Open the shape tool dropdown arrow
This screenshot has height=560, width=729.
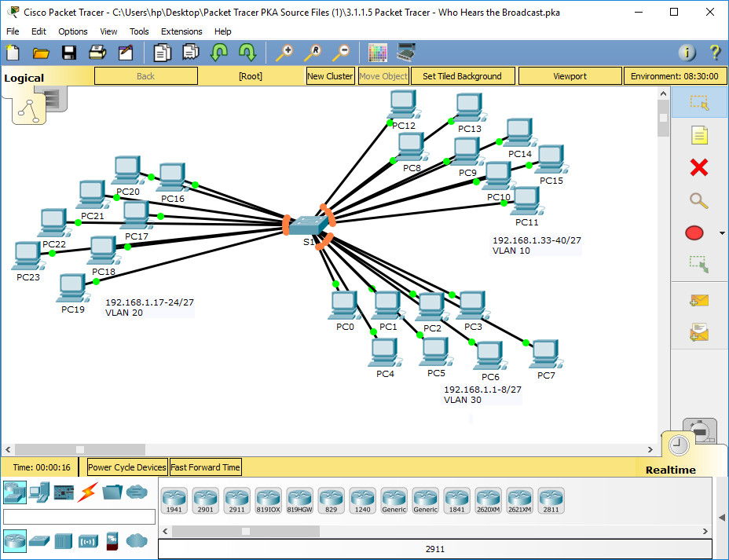[722, 232]
